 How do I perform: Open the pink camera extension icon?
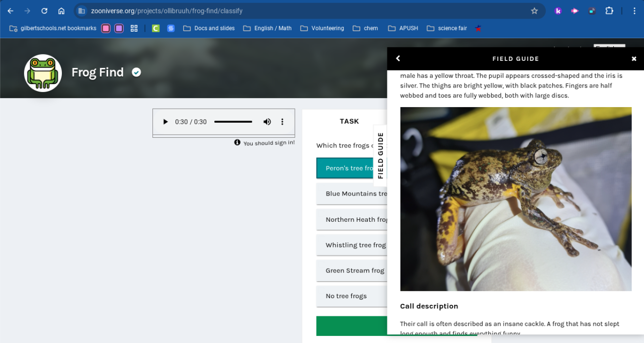point(575,11)
